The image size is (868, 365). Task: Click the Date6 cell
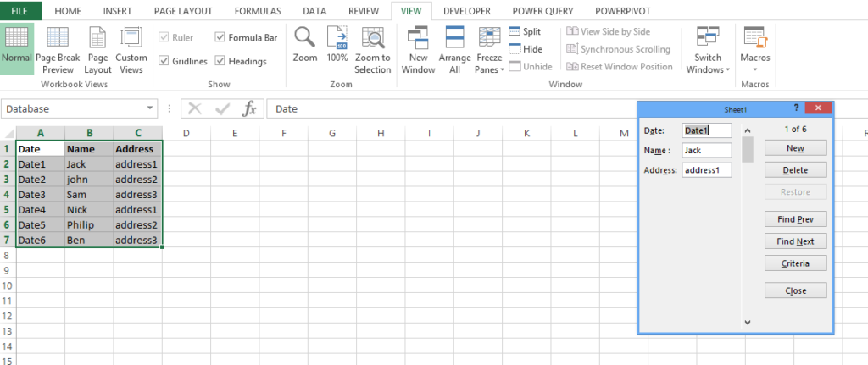(41, 240)
